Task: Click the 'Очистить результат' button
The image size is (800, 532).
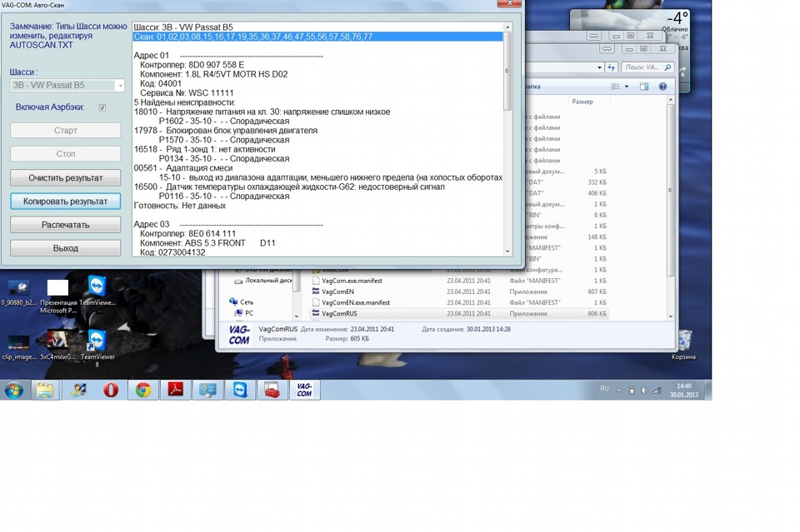Action: point(65,178)
